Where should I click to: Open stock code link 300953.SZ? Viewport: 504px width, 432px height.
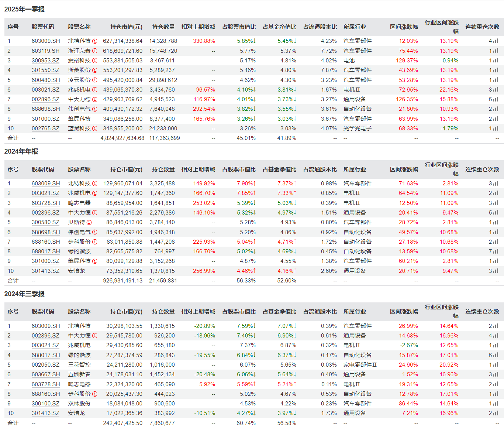click(45, 61)
